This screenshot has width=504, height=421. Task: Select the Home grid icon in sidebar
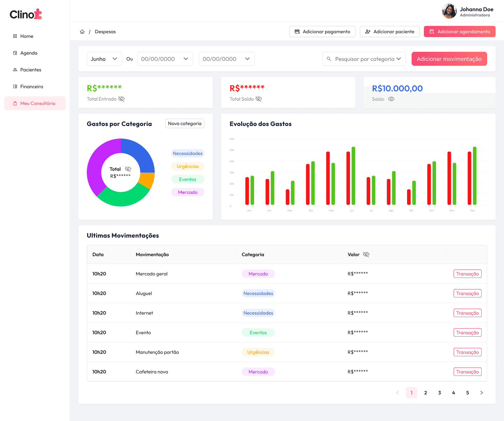(x=15, y=36)
